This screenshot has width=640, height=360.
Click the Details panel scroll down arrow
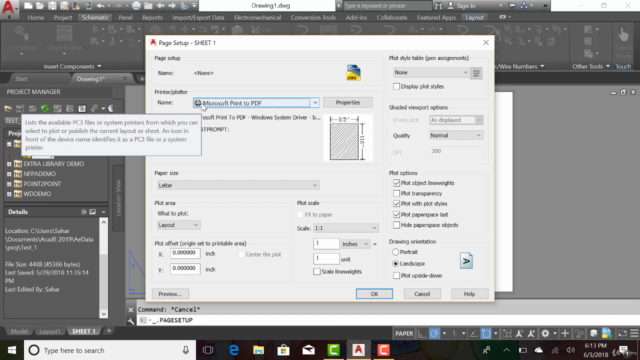point(103,314)
